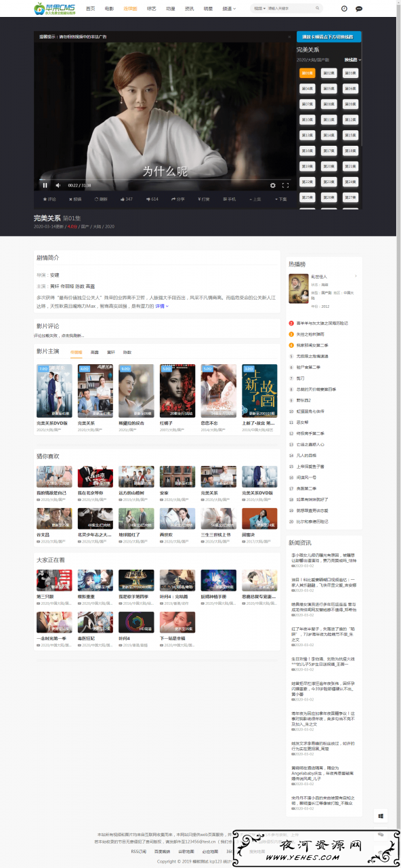
Task: Open the 首页 nav menu item
Action: (90, 9)
